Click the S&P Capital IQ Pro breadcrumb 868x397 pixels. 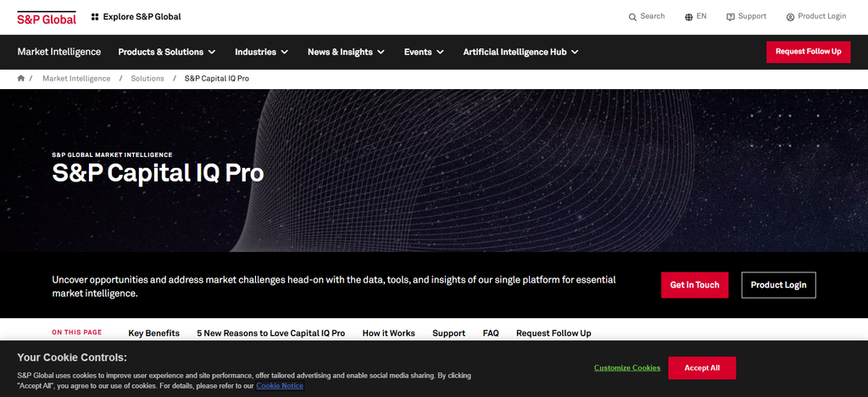point(217,79)
